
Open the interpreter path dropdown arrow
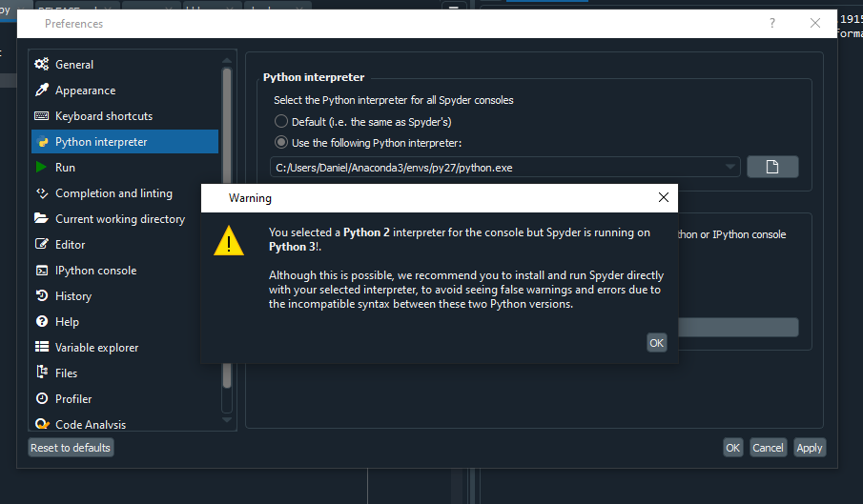pyautogui.click(x=729, y=167)
